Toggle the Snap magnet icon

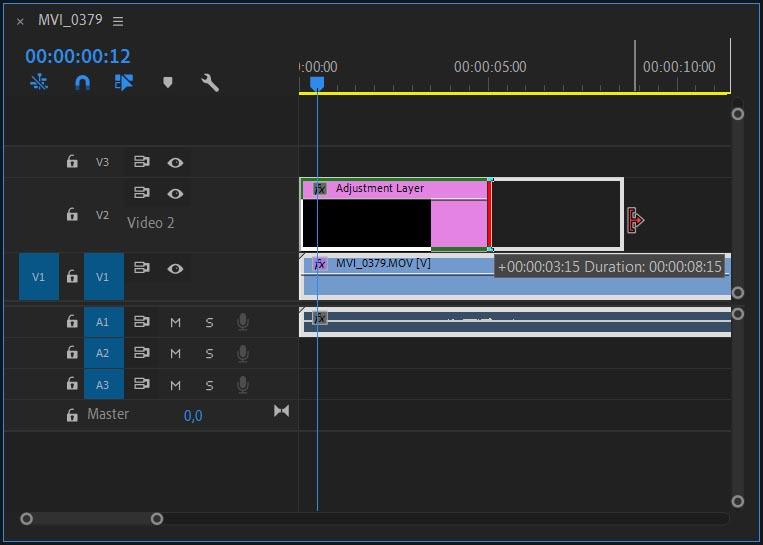[x=82, y=83]
